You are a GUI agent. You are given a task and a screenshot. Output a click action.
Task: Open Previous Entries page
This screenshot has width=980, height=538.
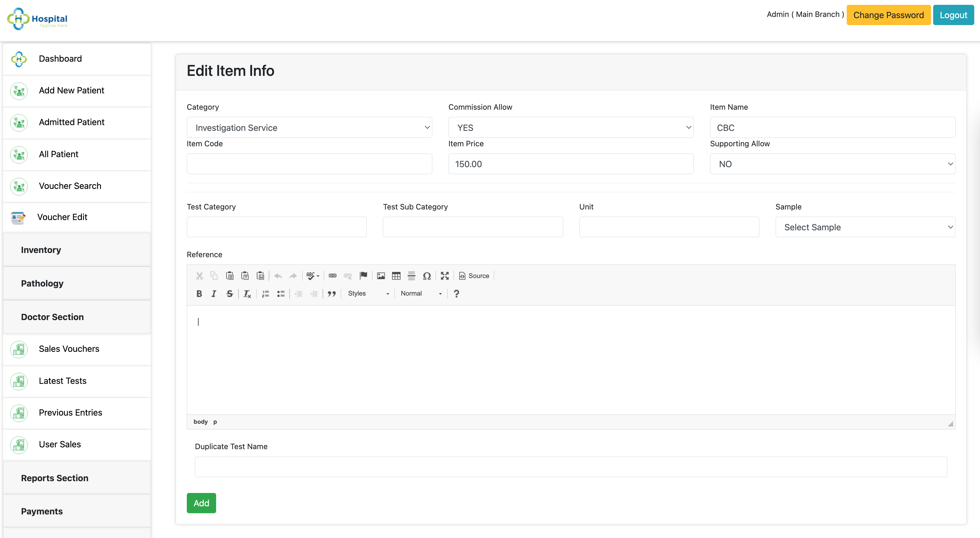77,413
